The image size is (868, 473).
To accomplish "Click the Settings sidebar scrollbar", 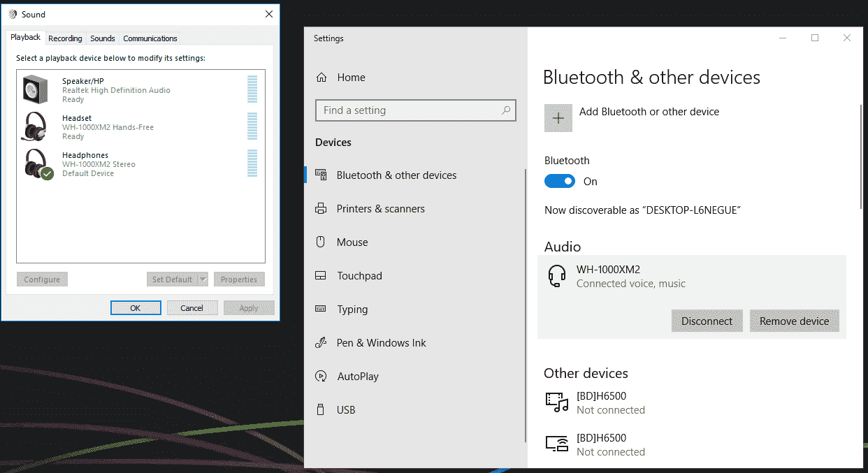I will click(526, 304).
